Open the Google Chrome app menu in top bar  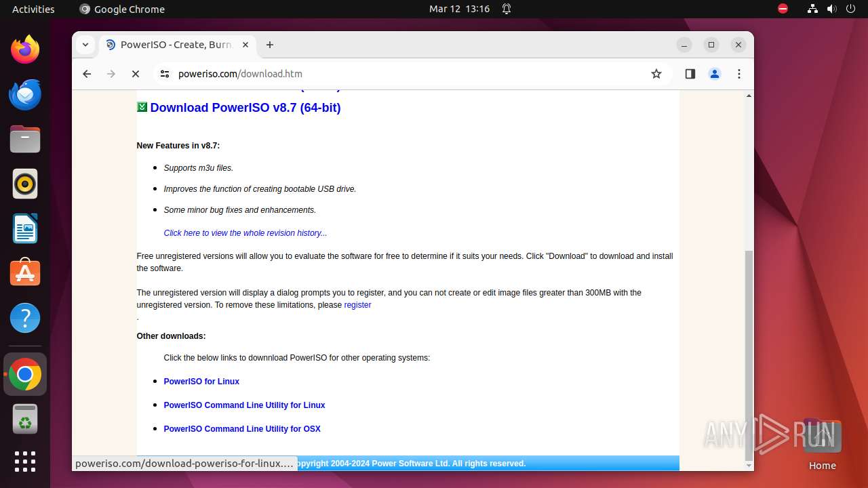(x=122, y=9)
